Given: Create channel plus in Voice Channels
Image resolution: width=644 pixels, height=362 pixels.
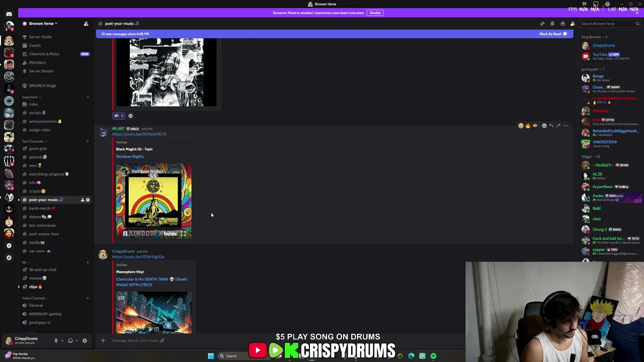Looking at the screenshot, I should click(x=88, y=298).
